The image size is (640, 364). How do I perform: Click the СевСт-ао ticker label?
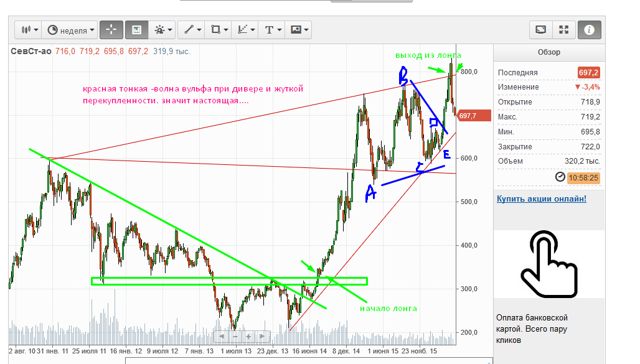(x=31, y=52)
